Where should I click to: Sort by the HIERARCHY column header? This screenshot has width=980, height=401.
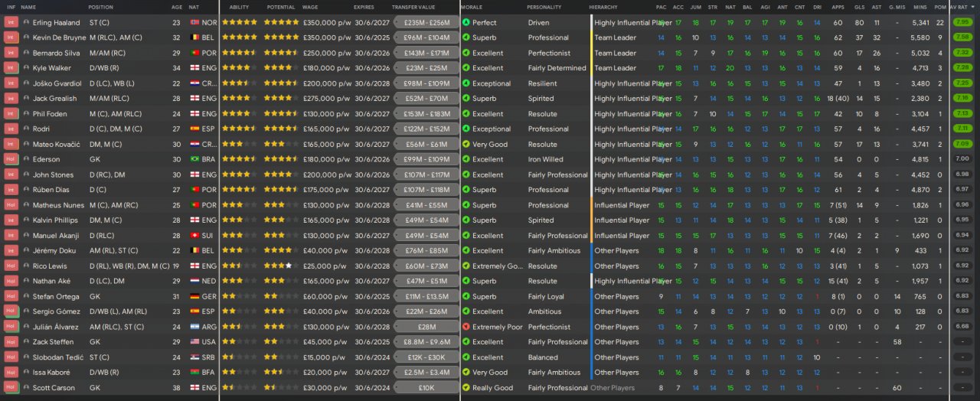(x=604, y=7)
